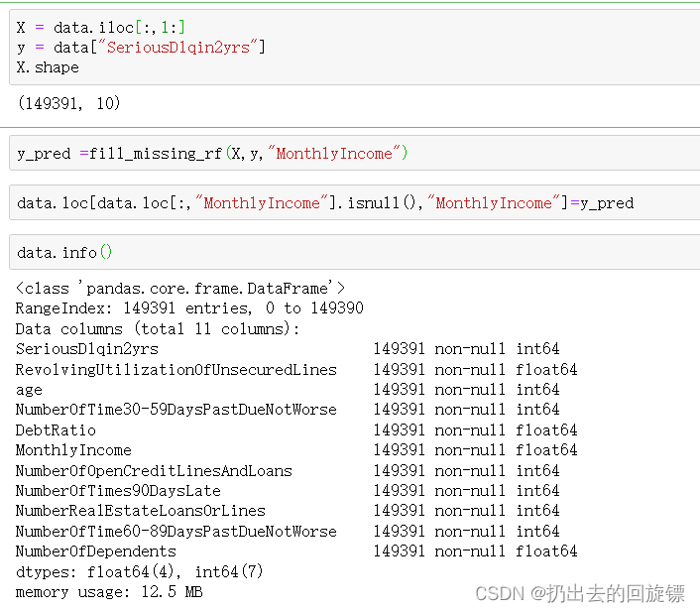Click int64 dtype in the age row
The width and height of the screenshot is (700, 612).
point(538,390)
